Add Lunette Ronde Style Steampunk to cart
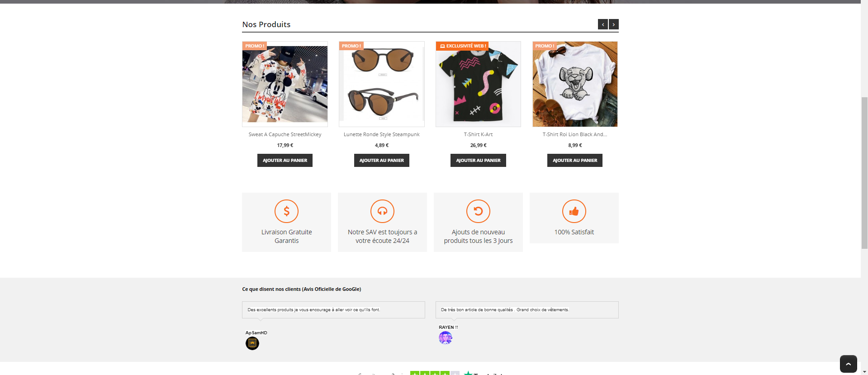Viewport: 868px width, 375px height. pos(382,161)
